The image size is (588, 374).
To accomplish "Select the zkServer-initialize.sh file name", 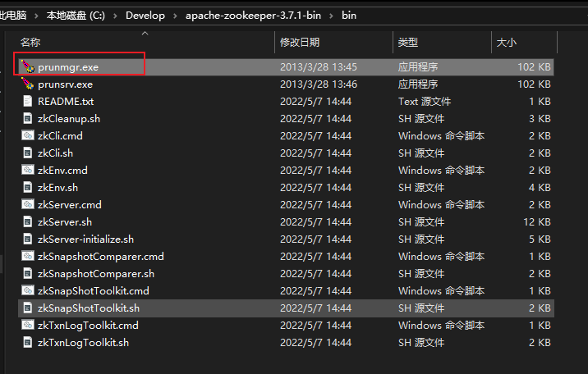I will [x=85, y=239].
